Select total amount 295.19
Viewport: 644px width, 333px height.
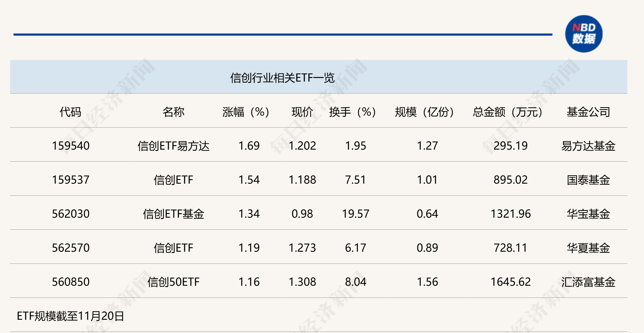tap(511, 146)
